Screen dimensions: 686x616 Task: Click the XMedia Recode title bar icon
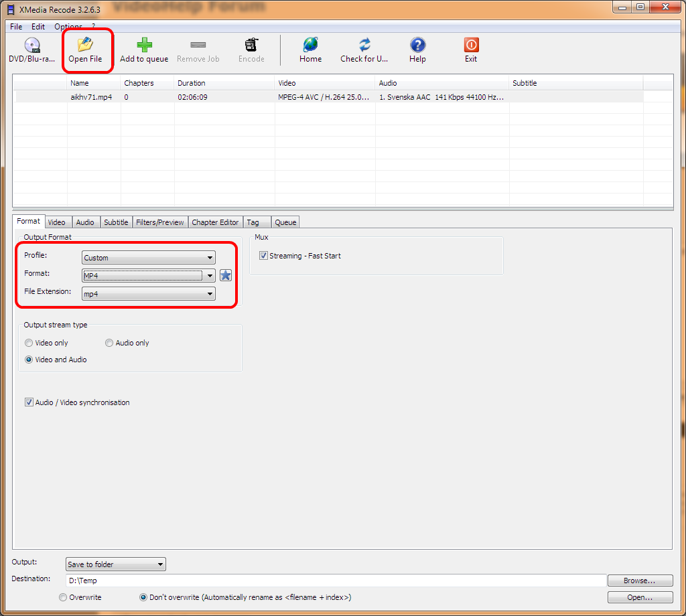11,9
